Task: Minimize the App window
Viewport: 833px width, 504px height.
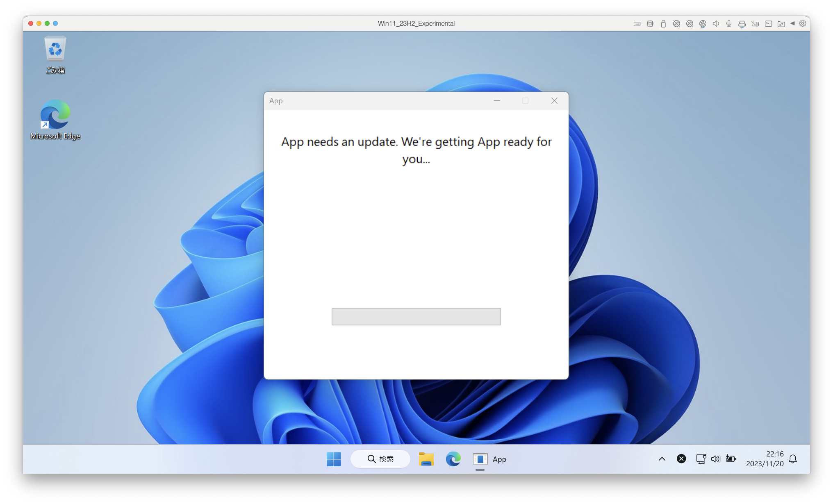Action: 497,101
